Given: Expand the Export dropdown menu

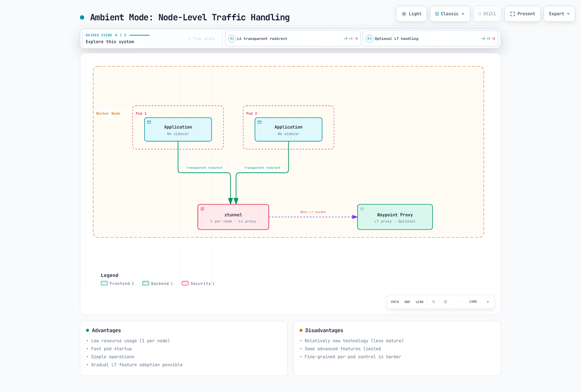Looking at the screenshot, I should pos(559,14).
